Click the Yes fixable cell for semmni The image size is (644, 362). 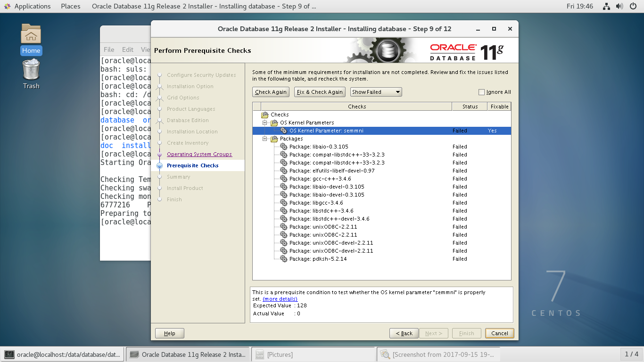coord(492,131)
